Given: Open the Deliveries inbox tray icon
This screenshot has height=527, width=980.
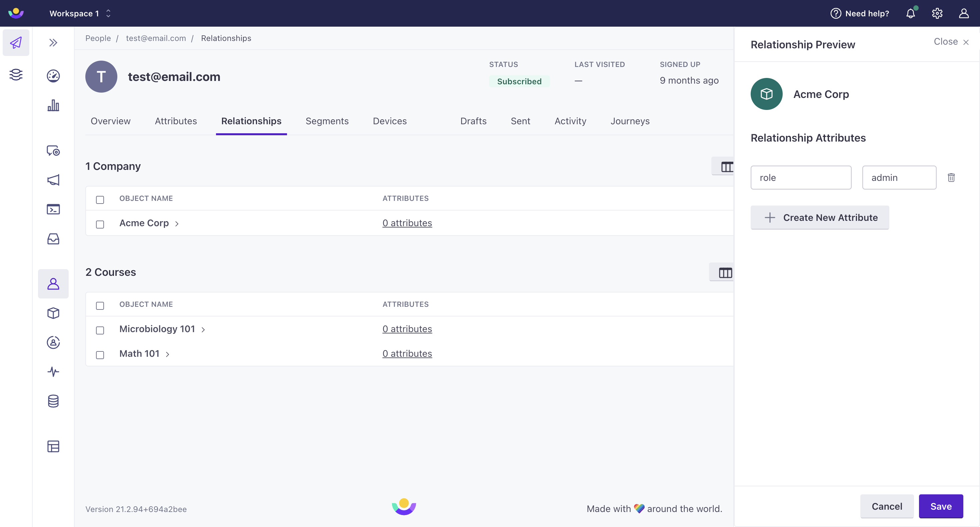Looking at the screenshot, I should click(53, 239).
